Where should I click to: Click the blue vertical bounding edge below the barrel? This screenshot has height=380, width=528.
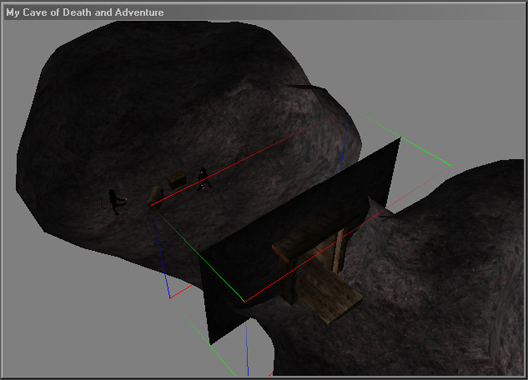162,253
